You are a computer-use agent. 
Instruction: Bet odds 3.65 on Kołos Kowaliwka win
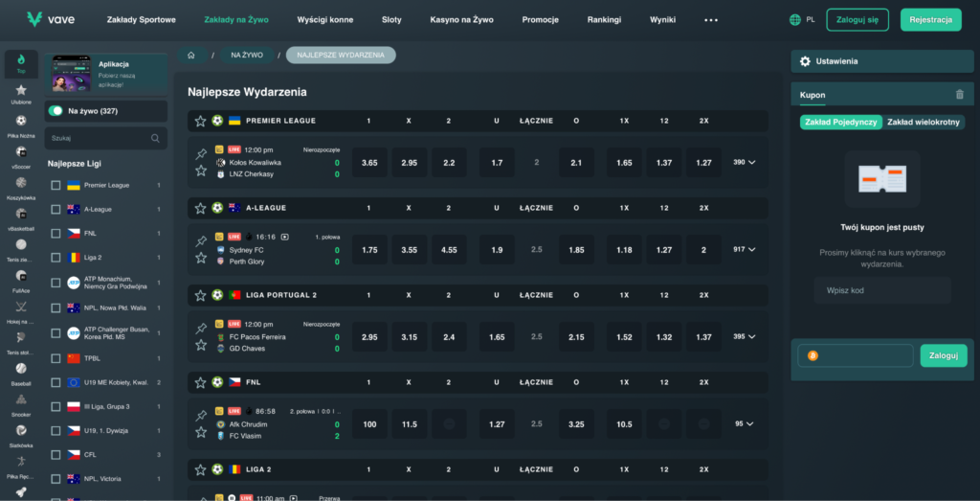coord(369,162)
